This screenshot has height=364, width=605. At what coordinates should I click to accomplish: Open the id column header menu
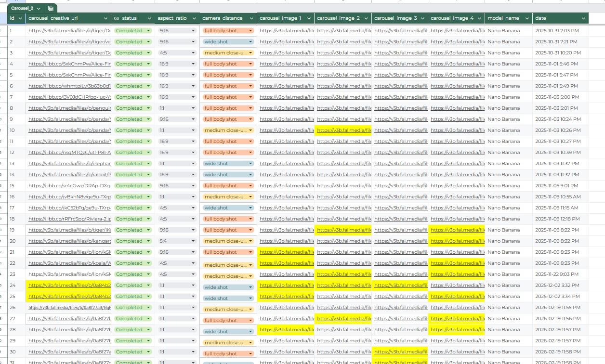(20, 18)
